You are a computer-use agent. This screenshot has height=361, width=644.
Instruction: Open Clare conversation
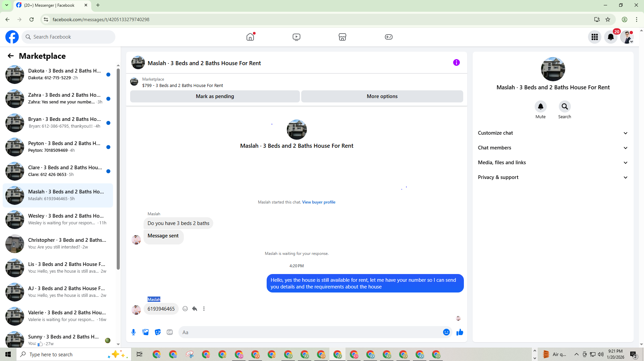(58, 171)
